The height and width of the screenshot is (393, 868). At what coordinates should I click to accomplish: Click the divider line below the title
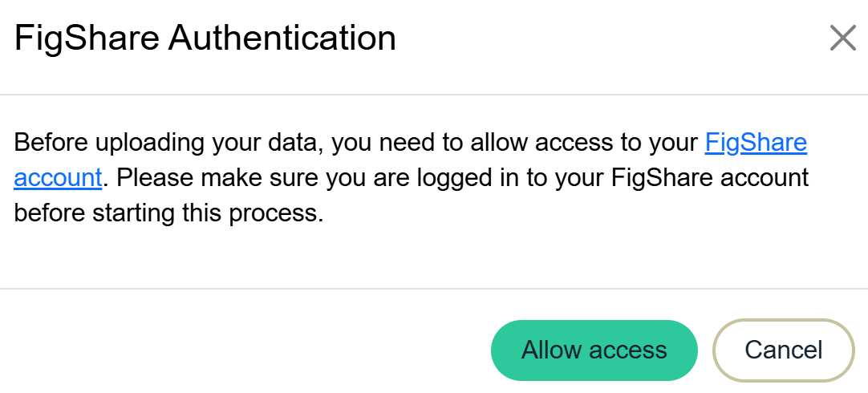pos(433,95)
